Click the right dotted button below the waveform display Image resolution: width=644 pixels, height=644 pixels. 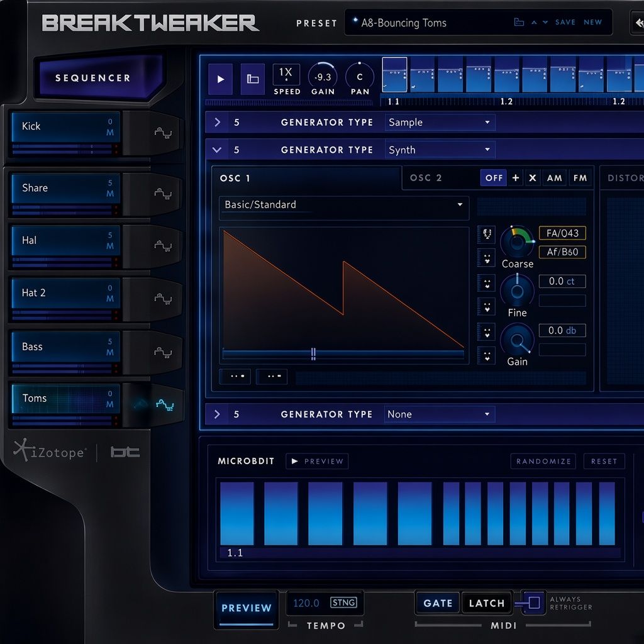click(272, 376)
